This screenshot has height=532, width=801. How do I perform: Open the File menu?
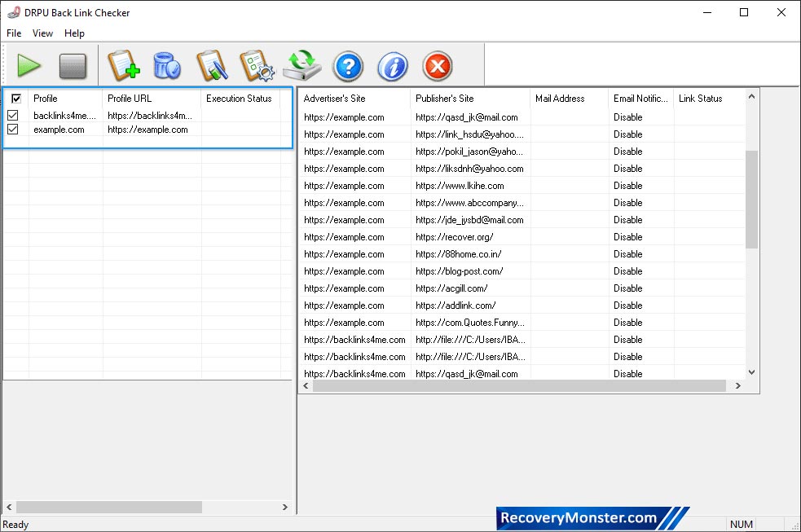[13, 33]
